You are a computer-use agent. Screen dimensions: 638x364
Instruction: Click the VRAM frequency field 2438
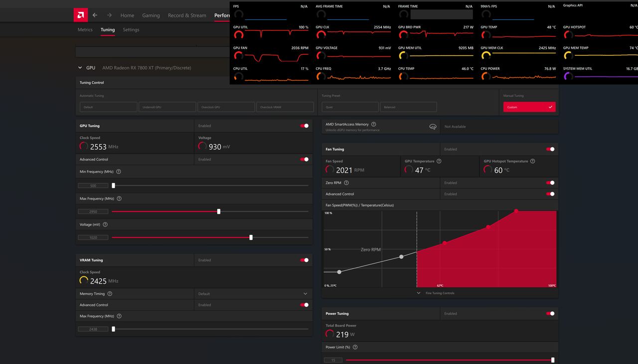(93, 329)
